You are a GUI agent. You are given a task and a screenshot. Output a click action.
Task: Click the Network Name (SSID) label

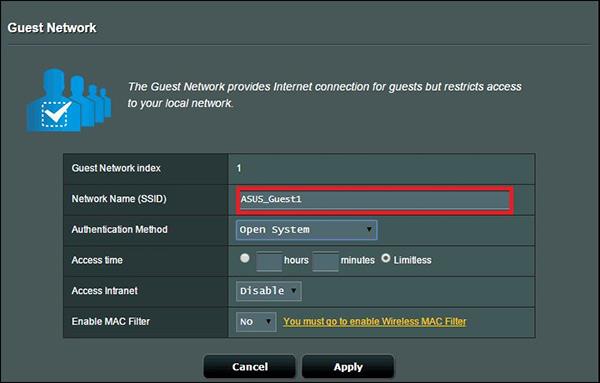(x=119, y=199)
